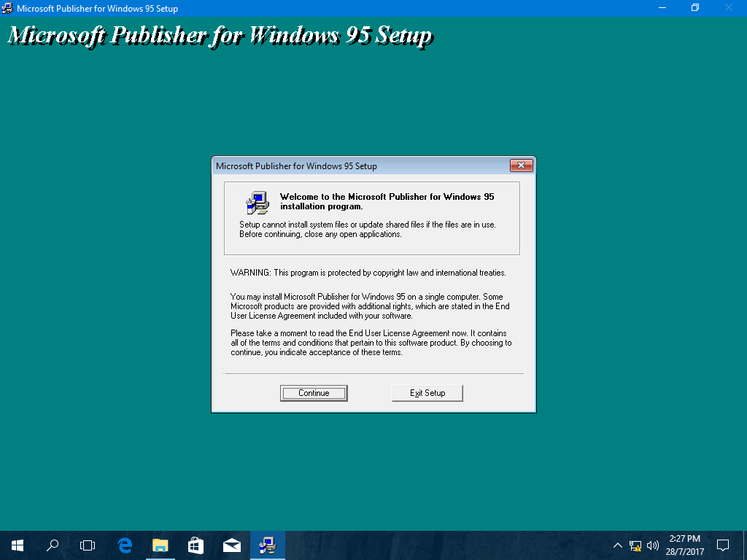Close the Setup dialog with red X
747x560 pixels.
coord(521,166)
